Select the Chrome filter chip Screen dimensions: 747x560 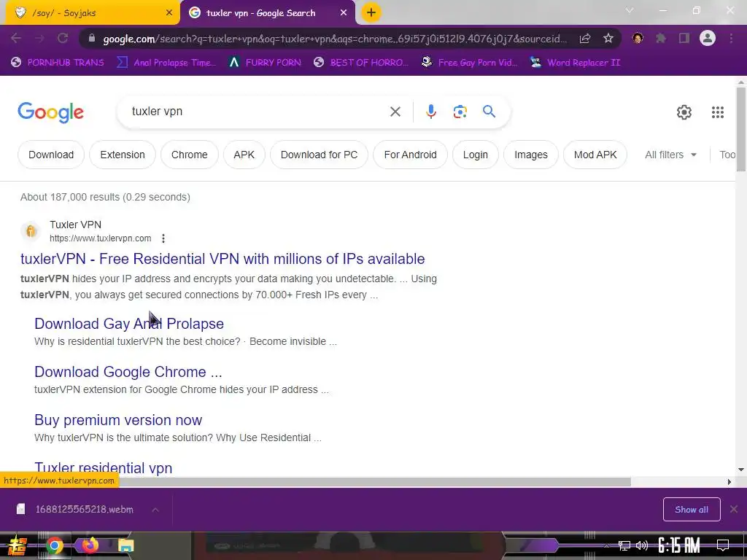pyautogui.click(x=189, y=155)
